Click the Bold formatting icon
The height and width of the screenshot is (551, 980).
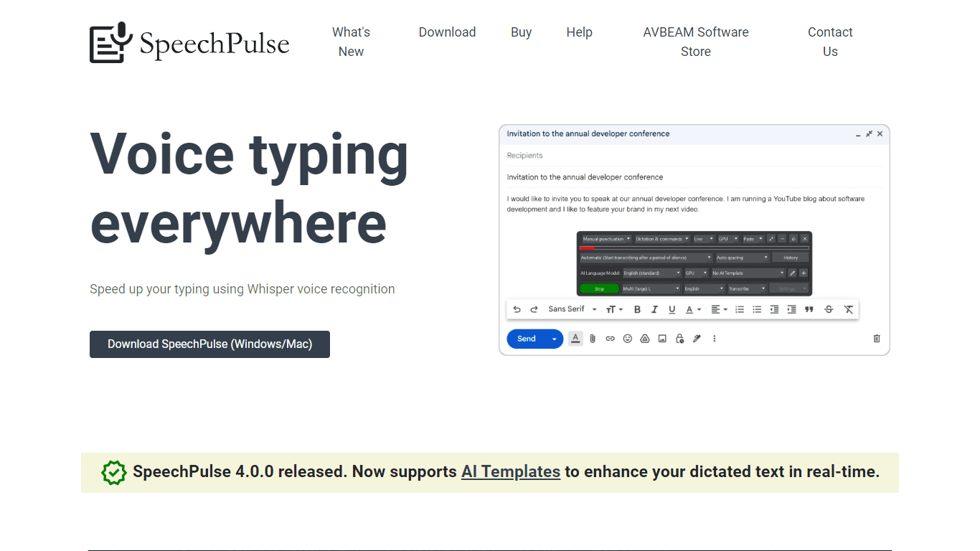point(637,309)
